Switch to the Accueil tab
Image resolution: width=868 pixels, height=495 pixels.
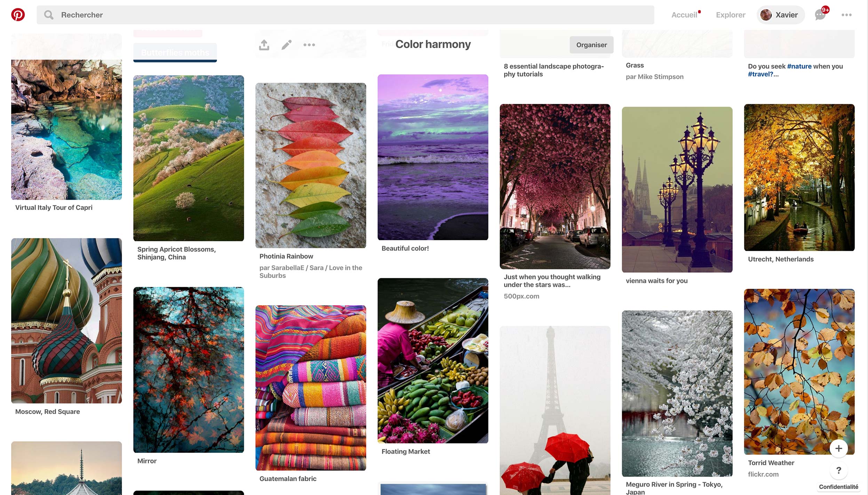685,15
